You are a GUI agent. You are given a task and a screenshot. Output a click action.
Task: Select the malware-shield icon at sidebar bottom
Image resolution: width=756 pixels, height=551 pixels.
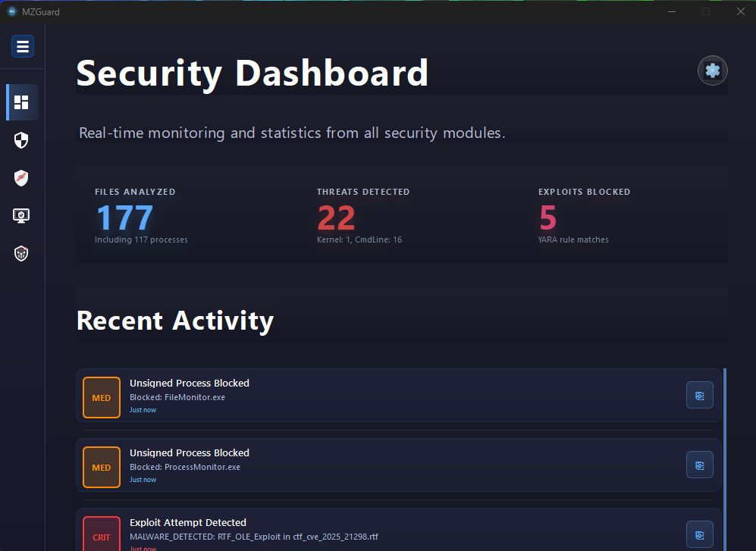[x=21, y=253]
